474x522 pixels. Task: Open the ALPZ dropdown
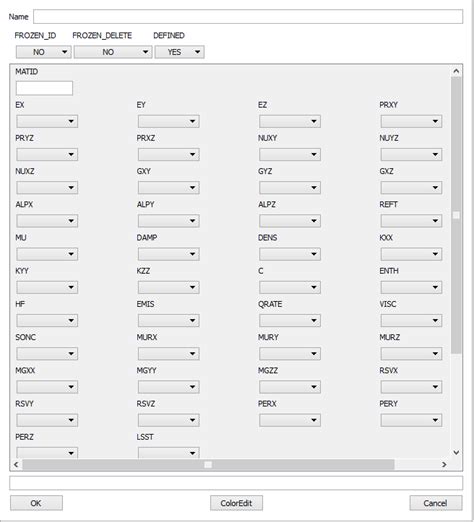tap(290, 221)
